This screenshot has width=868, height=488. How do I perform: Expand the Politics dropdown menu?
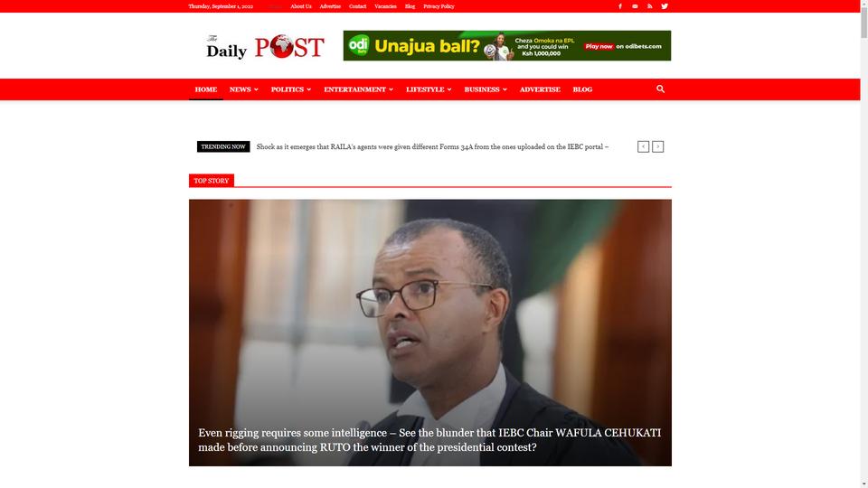(x=290, y=89)
